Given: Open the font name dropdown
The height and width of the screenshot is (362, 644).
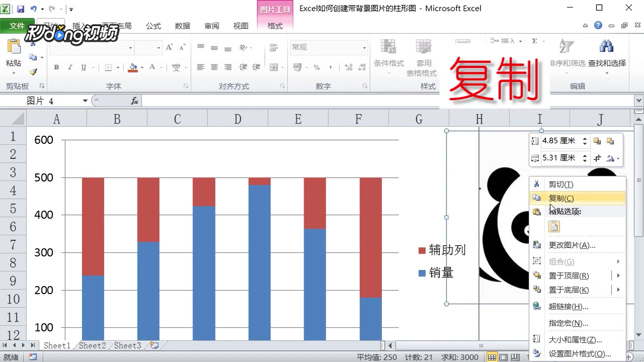Looking at the screenshot, I should (131, 48).
